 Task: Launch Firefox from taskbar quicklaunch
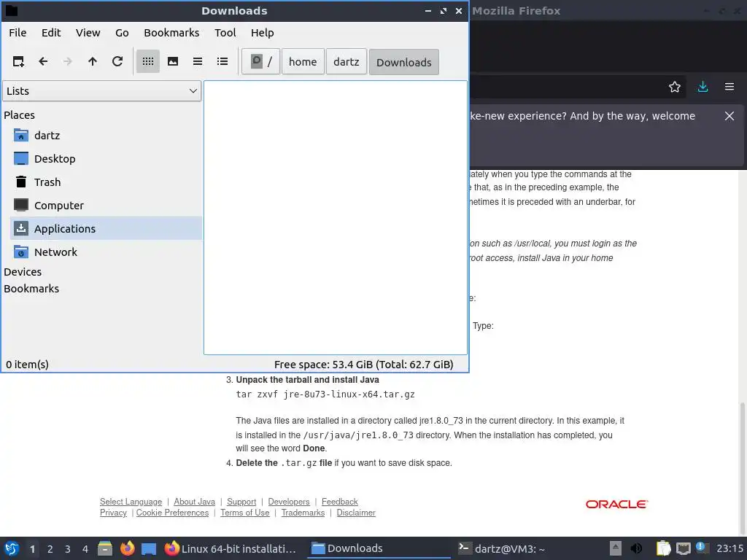click(127, 548)
